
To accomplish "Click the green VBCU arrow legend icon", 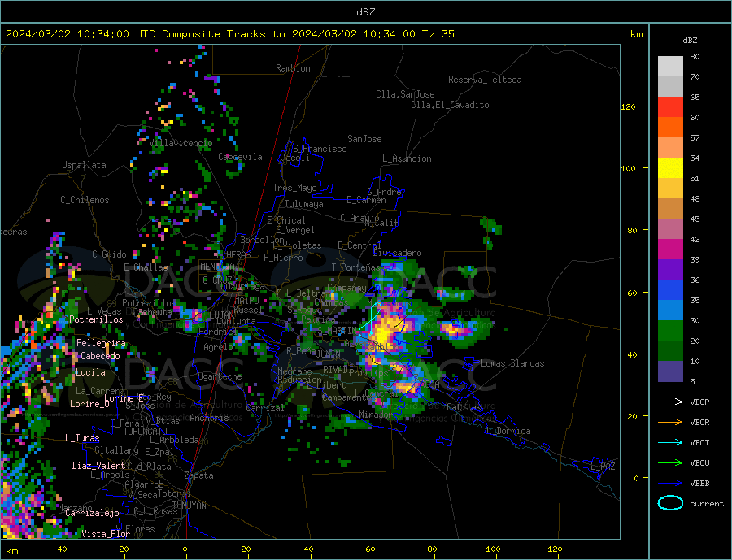I will [x=670, y=463].
